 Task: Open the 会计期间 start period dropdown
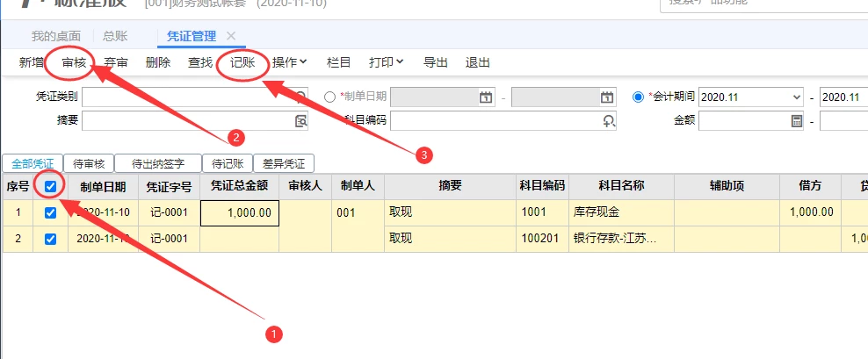(796, 97)
